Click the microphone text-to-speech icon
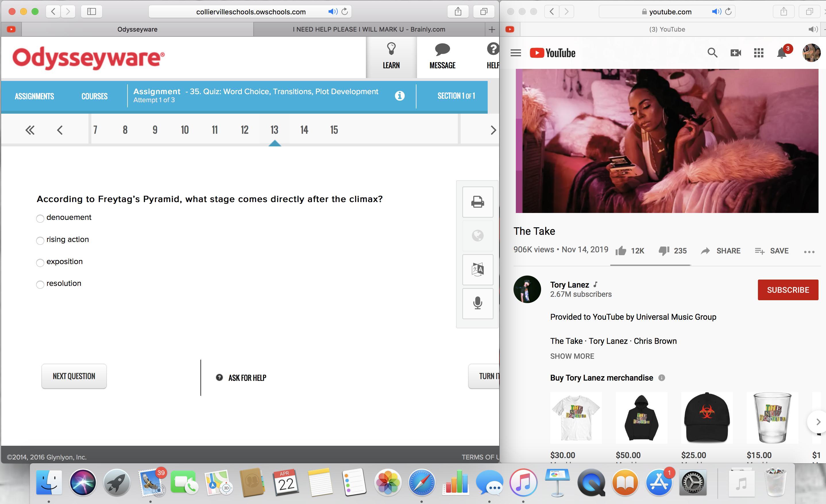 [x=477, y=303]
